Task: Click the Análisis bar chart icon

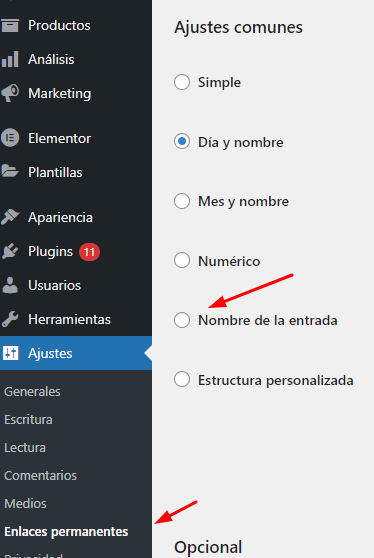Action: click(10, 59)
